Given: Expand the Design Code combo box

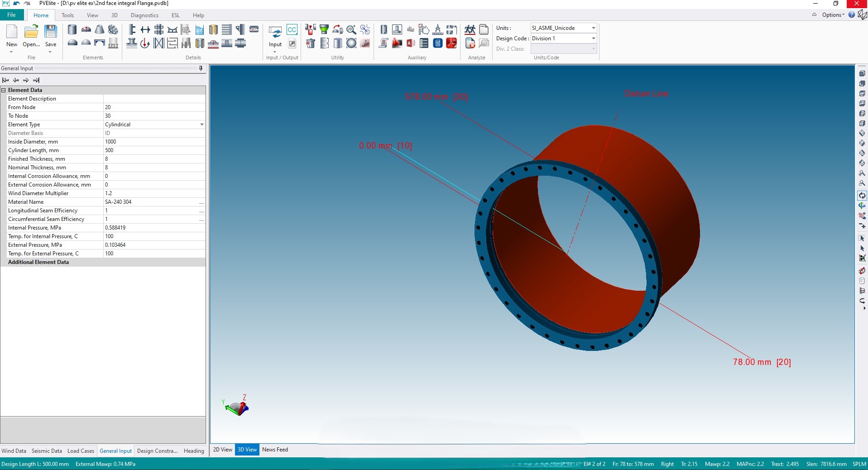Looking at the screenshot, I should [593, 38].
